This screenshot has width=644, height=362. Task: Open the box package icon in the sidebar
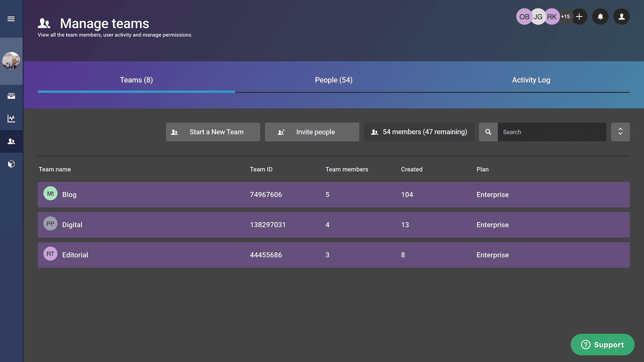tap(11, 164)
